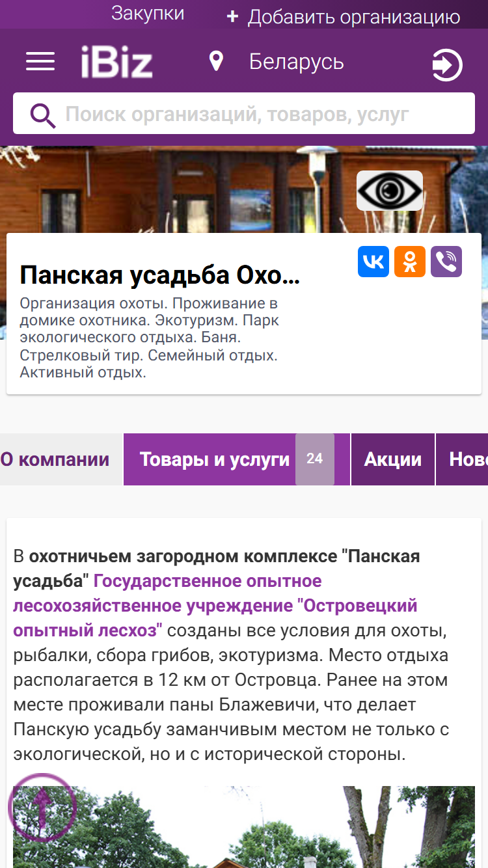488x868 pixels.
Task: Click the Панская усадьба company title
Action: pos(160,276)
